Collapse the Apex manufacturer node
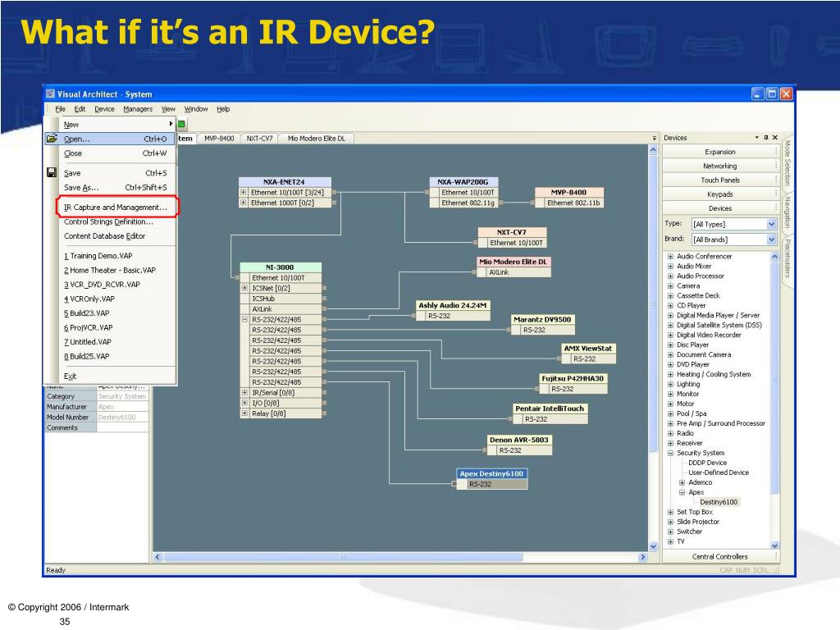 [682, 492]
